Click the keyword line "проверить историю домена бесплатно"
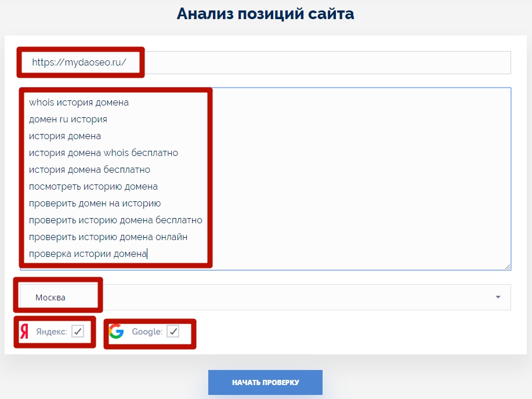The width and height of the screenshot is (532, 399). click(115, 220)
